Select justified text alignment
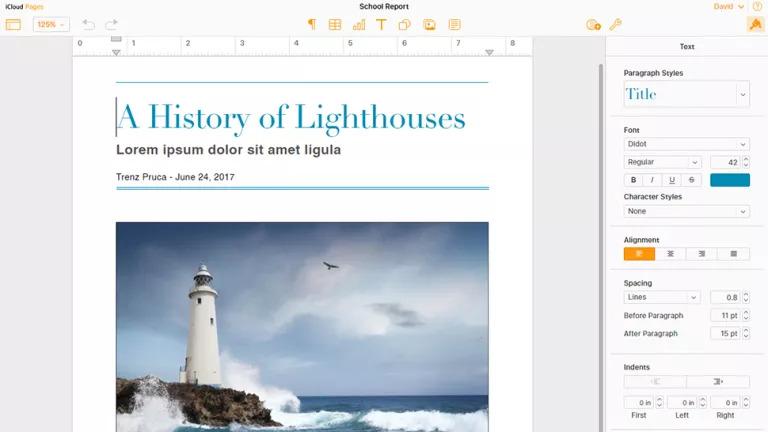 tap(733, 254)
